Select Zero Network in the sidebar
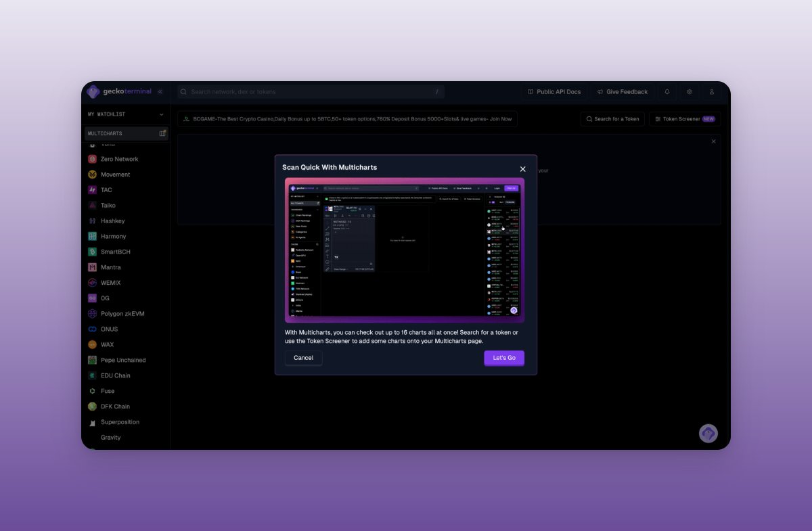The image size is (812, 531). [x=120, y=159]
